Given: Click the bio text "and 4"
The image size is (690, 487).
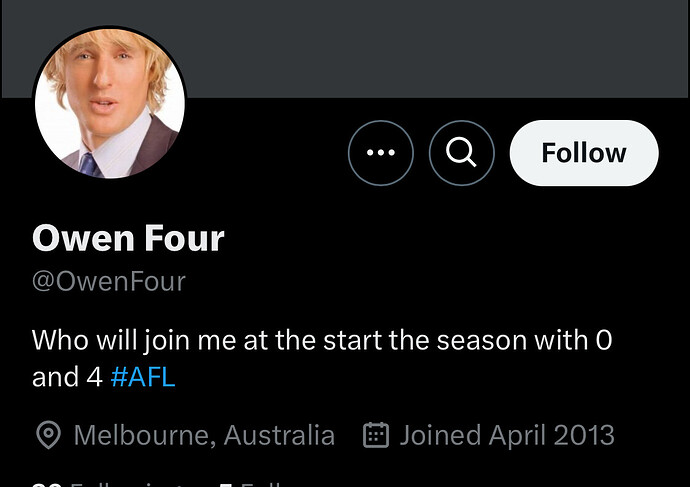Looking at the screenshot, I should point(67,377).
